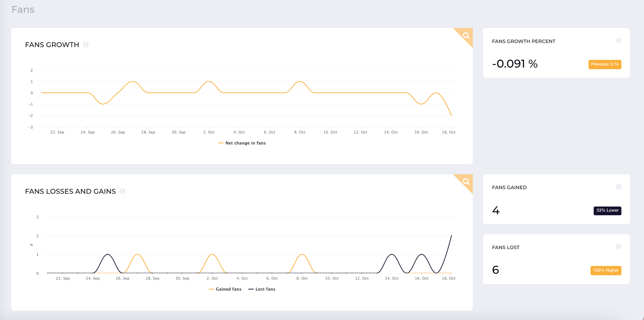Viewport: 644px width, 320px height.
Task: Click FANS LOSSES AND GAINS title
Action: [x=71, y=191]
